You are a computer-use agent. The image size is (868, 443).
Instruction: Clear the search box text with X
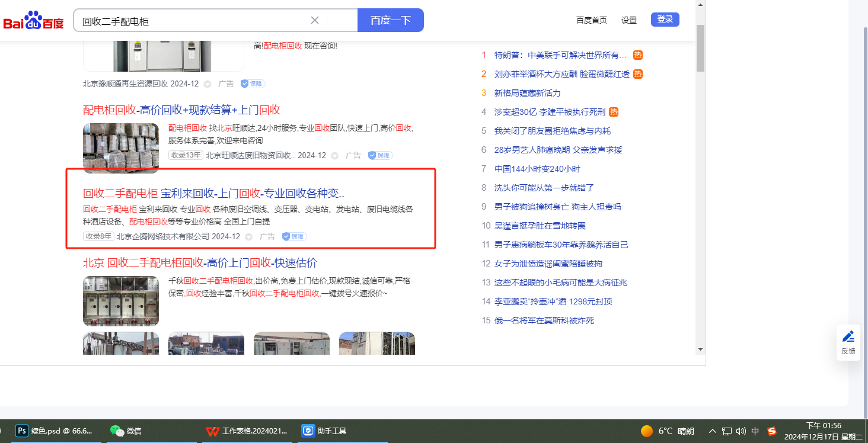click(x=315, y=20)
